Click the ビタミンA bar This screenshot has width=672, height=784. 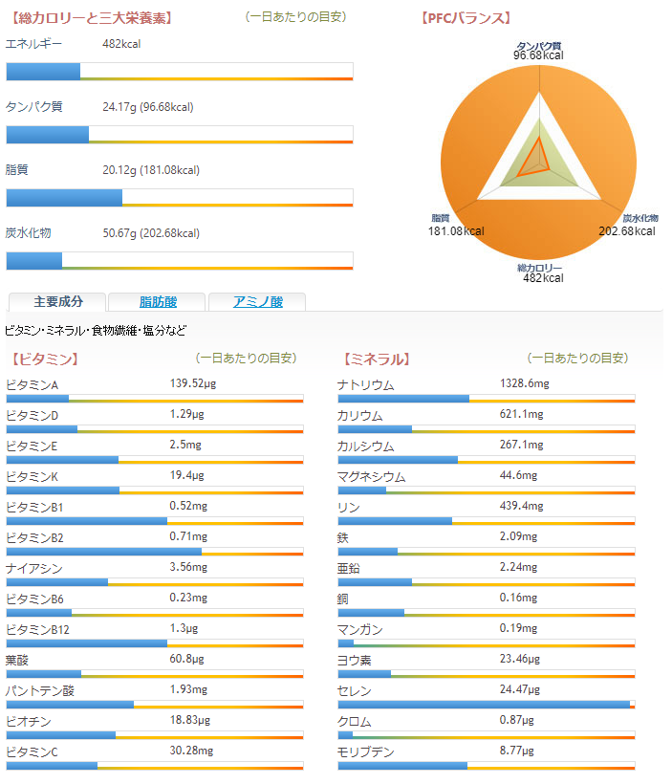pos(154,399)
